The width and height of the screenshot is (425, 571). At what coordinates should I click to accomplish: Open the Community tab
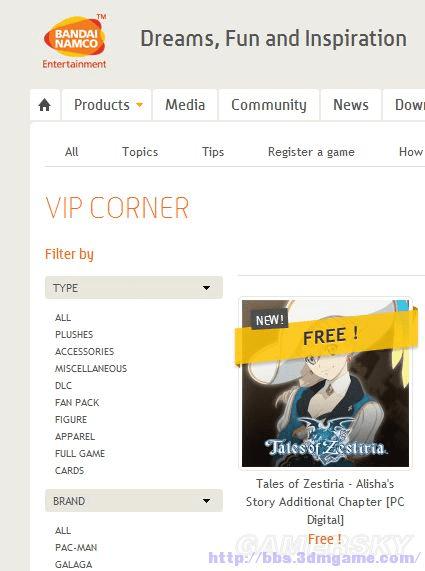[269, 105]
